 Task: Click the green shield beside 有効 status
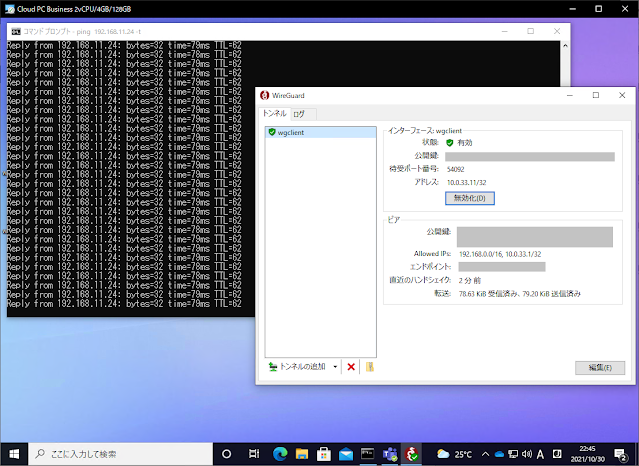pyautogui.click(x=450, y=143)
